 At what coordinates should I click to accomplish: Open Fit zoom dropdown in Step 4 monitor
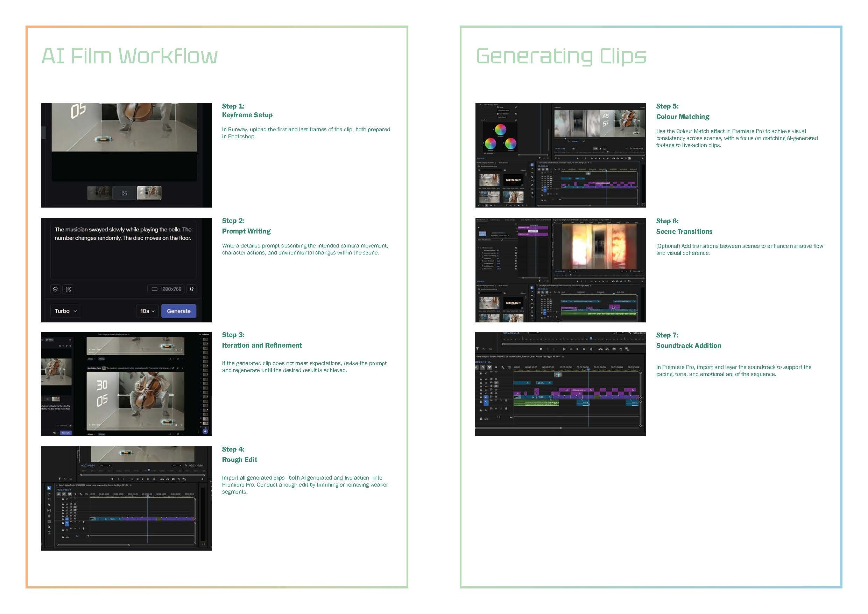coord(105,465)
